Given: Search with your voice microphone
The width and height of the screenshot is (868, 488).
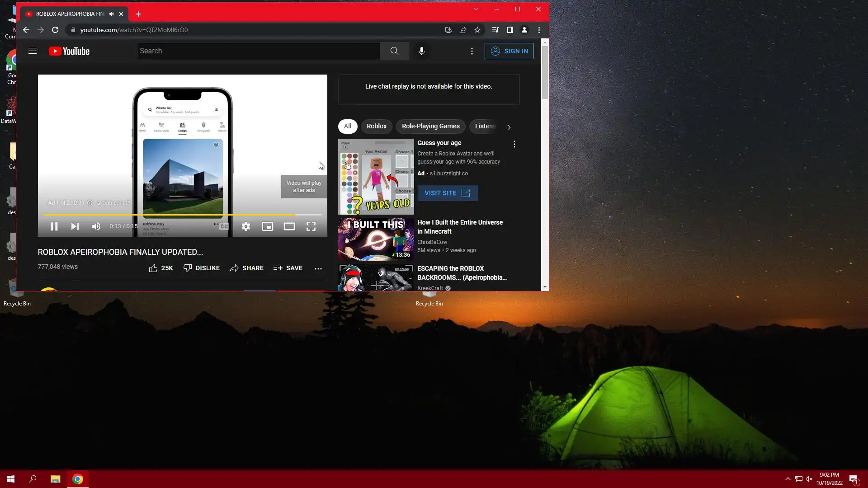Looking at the screenshot, I should pos(421,51).
